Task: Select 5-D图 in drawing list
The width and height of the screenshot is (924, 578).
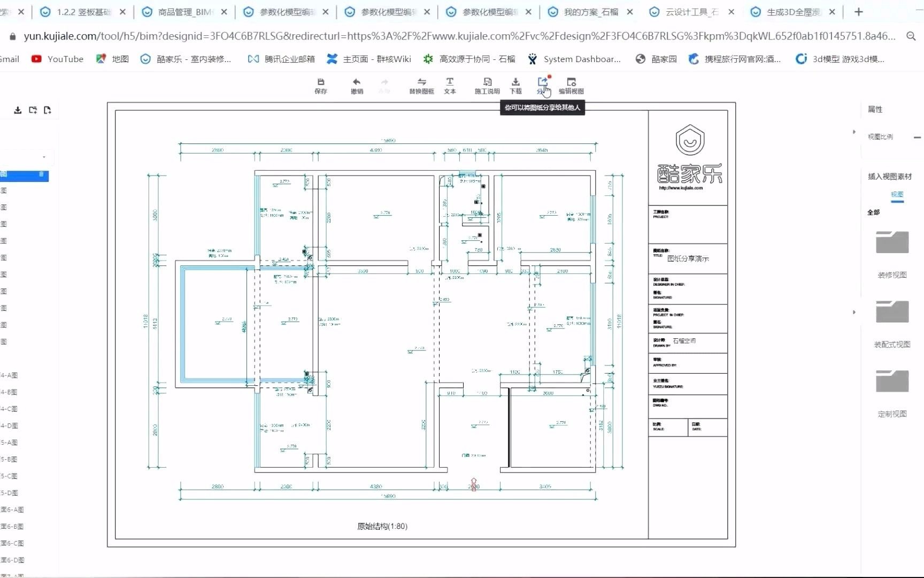Action: click(9, 493)
